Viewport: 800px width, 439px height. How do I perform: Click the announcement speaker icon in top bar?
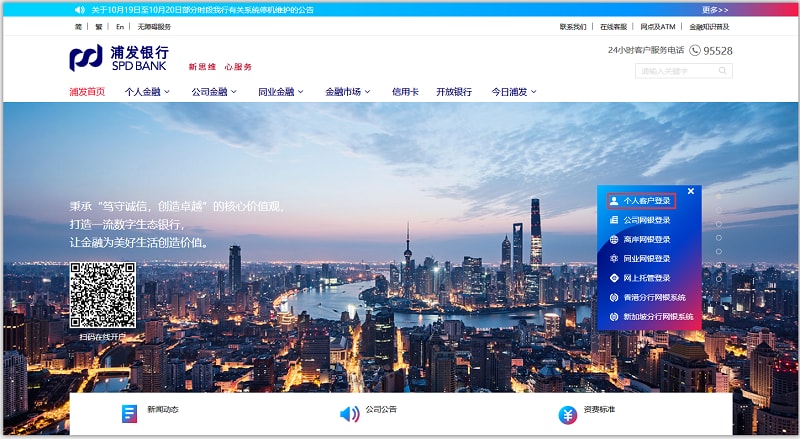tap(80, 9)
